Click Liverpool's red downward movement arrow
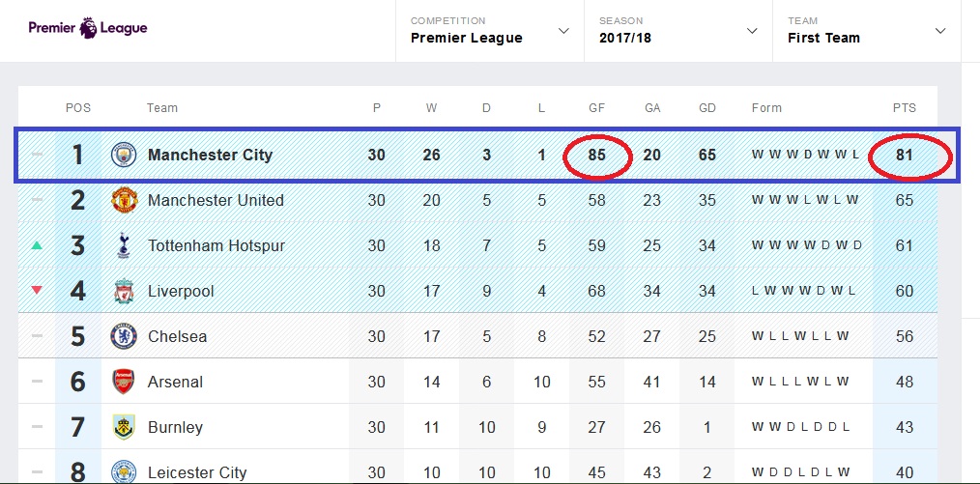The height and width of the screenshot is (484, 980). tap(37, 291)
